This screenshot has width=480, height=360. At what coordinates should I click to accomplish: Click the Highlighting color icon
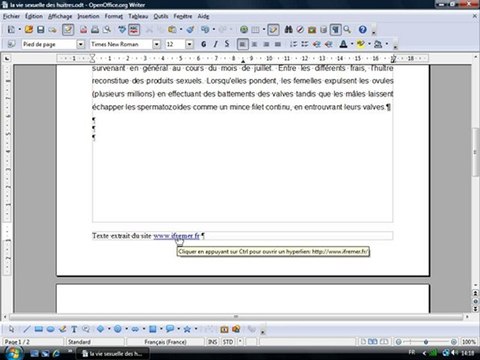pos(361,44)
